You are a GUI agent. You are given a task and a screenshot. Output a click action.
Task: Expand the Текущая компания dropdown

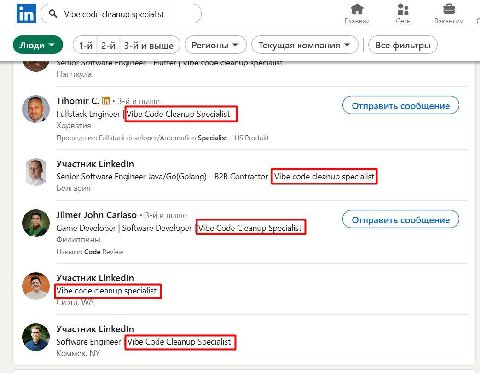point(304,45)
